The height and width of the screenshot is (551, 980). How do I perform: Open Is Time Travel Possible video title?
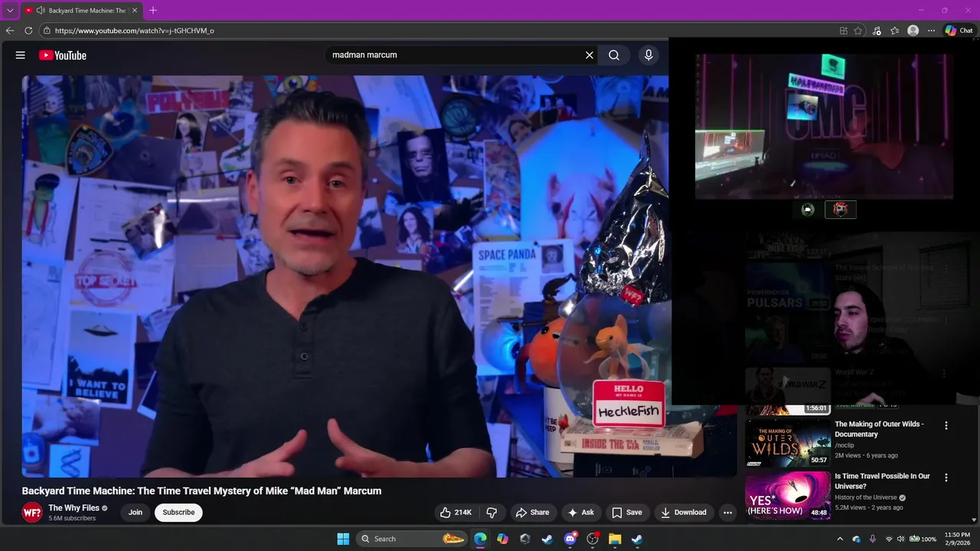[883, 481]
